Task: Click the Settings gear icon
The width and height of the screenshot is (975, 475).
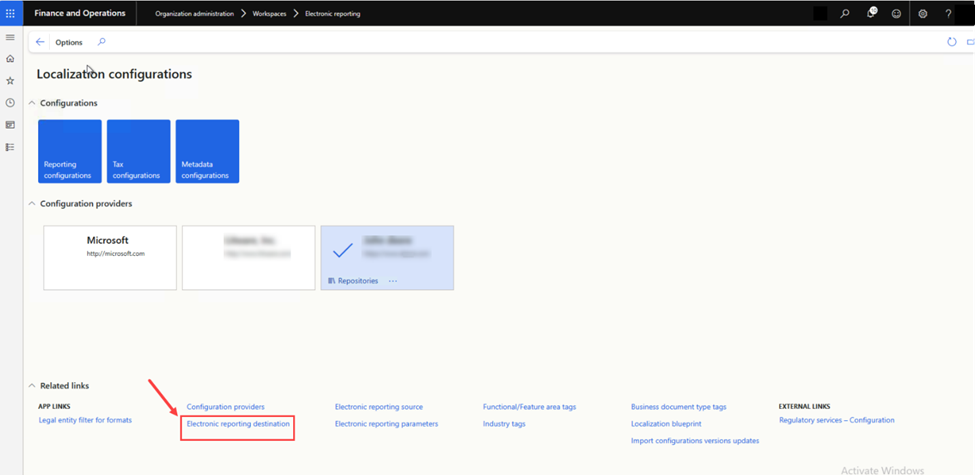Action: 922,14
